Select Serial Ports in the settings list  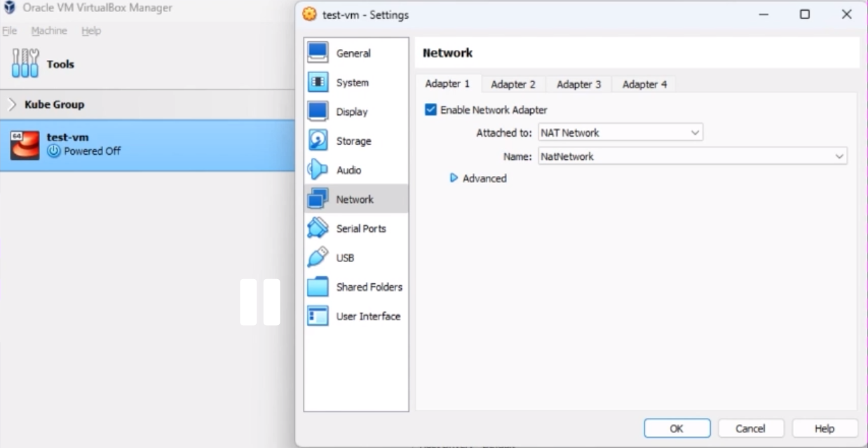356,229
